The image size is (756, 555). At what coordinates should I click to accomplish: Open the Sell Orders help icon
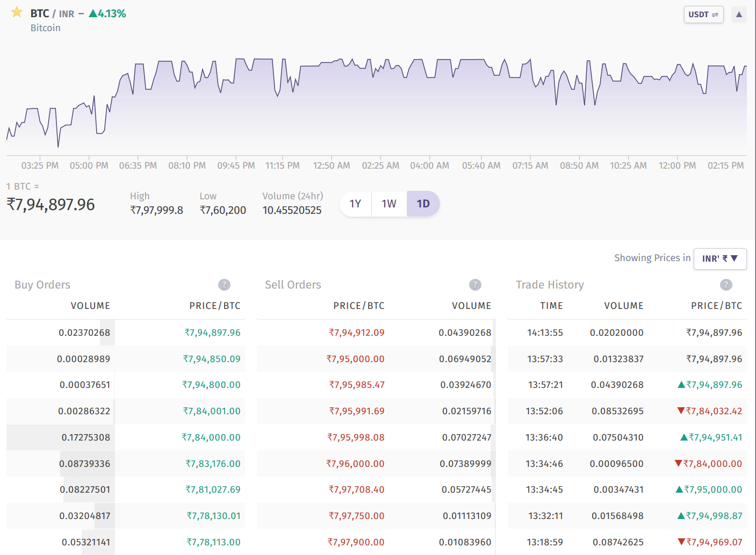475,285
